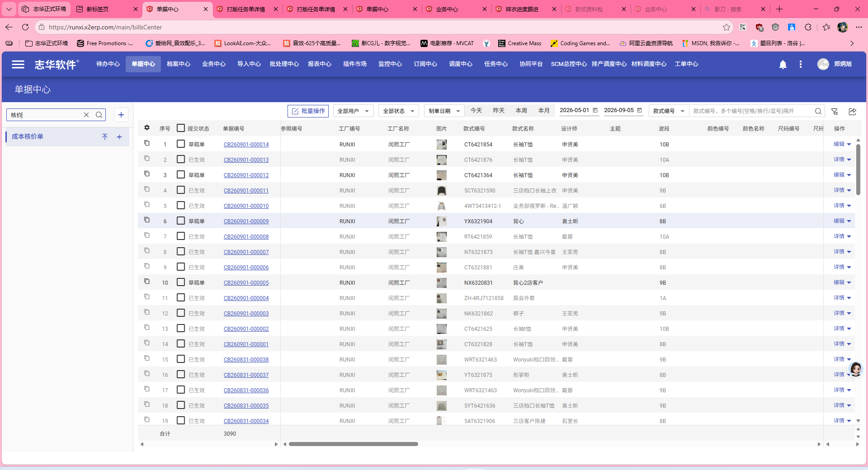868x470 pixels.
Task: Click the browser refresh icon
Action: [x=25, y=27]
